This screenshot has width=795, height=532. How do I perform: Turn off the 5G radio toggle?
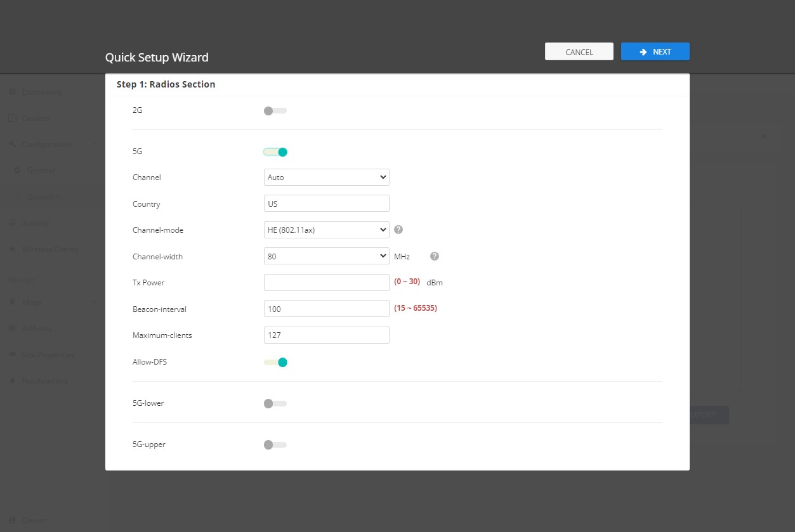click(x=275, y=152)
